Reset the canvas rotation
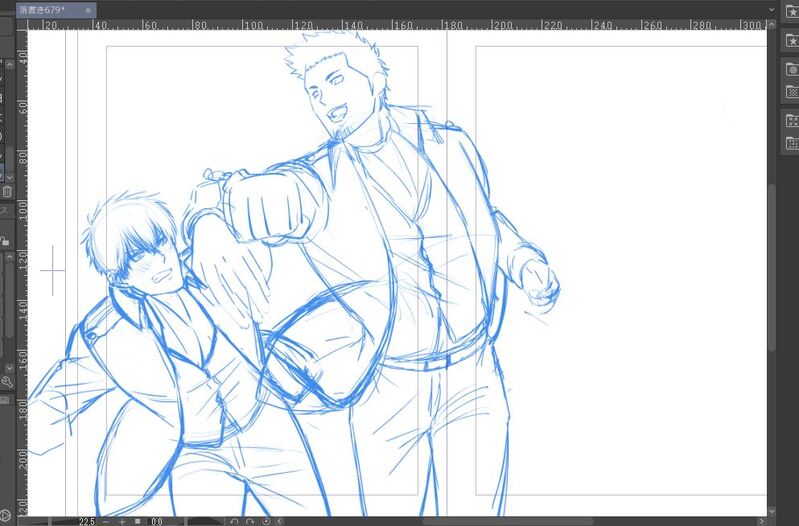This screenshot has height=526, width=799. (x=266, y=521)
